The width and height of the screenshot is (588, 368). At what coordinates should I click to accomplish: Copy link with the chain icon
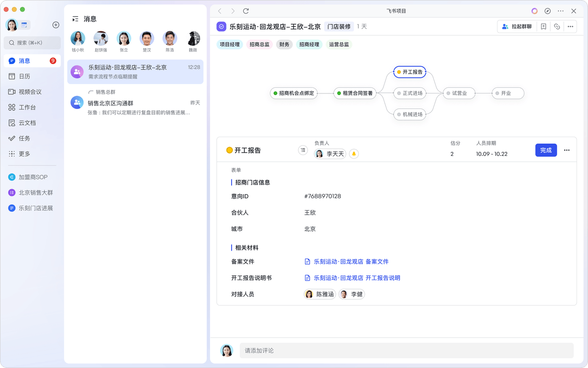pyautogui.click(x=557, y=27)
